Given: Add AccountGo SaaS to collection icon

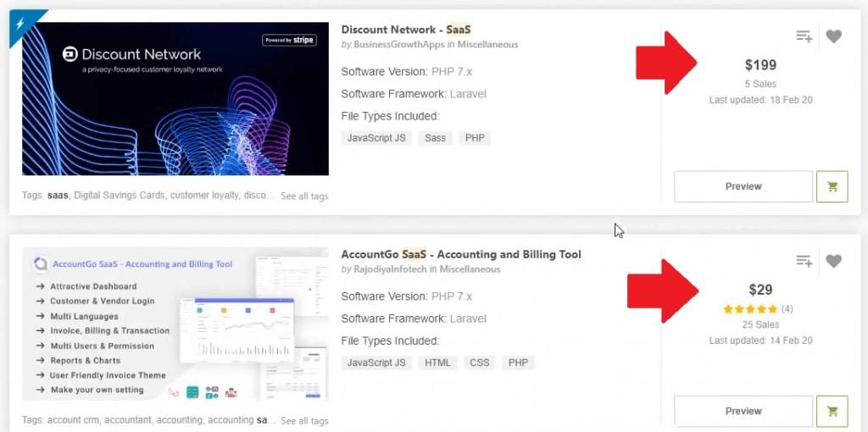Looking at the screenshot, I should [804, 261].
